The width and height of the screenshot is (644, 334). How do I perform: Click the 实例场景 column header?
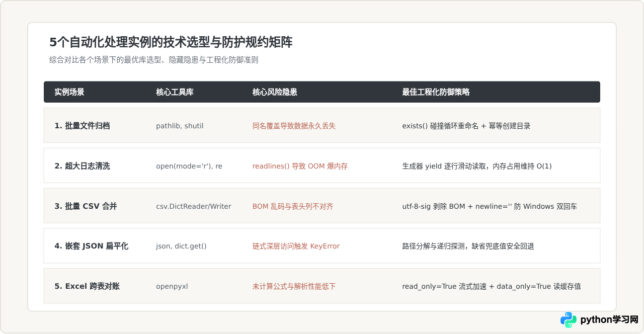[69, 92]
